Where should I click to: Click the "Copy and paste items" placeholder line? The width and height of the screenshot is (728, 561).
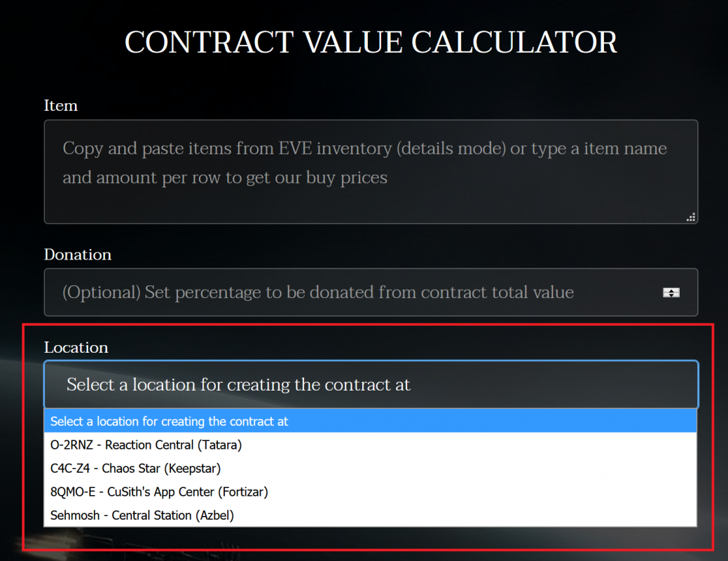(364, 149)
